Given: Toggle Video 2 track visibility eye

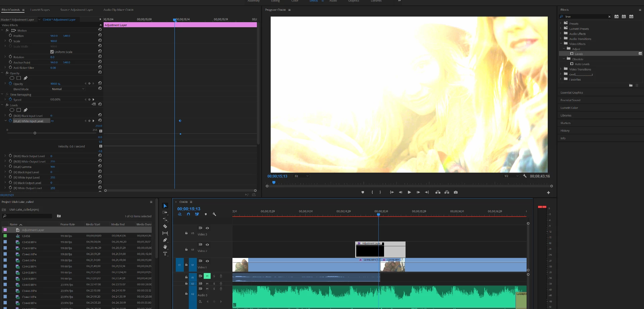Looking at the screenshot, I should [207, 245].
